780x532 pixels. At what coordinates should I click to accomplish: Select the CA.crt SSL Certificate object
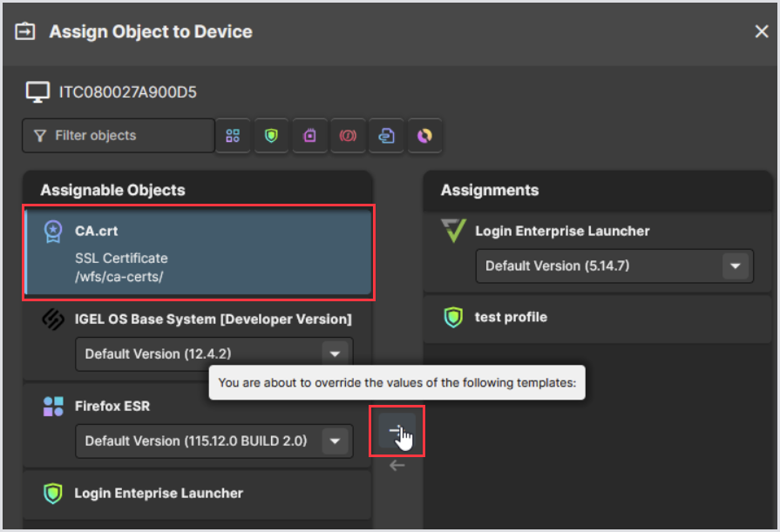199,250
